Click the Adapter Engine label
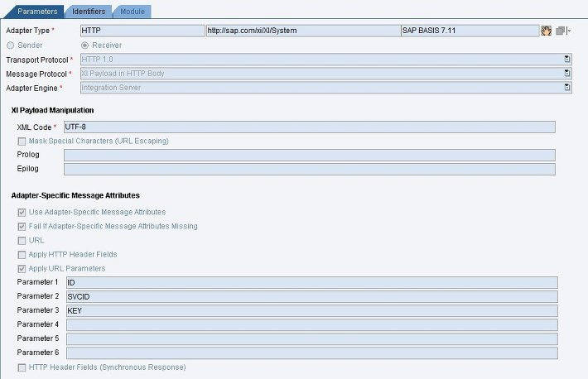 [x=31, y=89]
